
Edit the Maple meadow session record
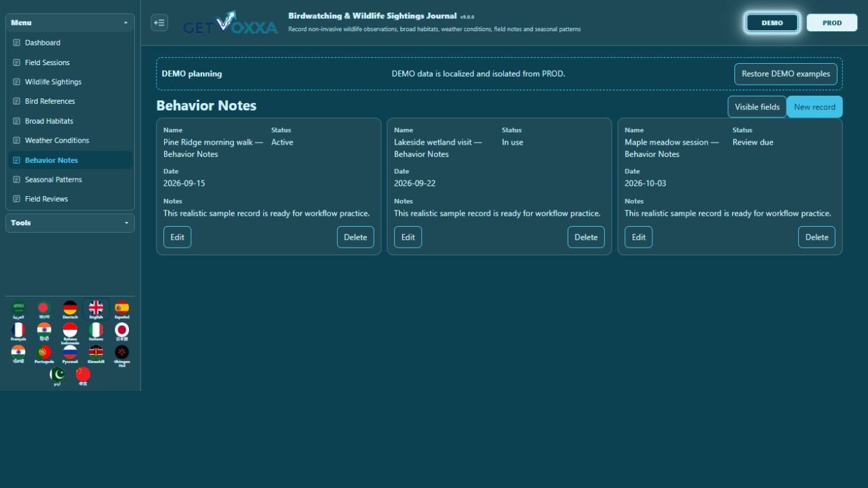tap(638, 237)
